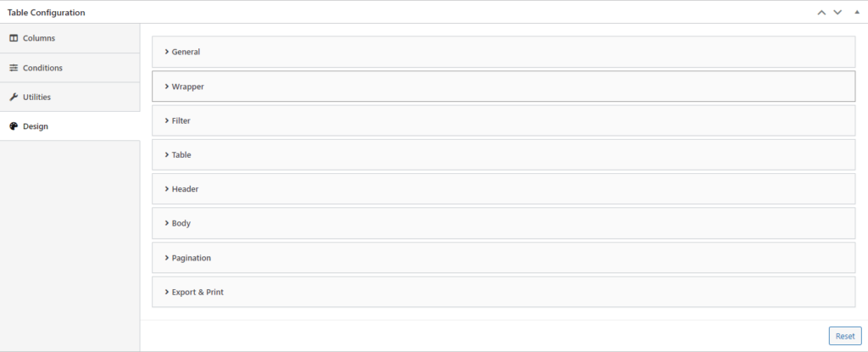Expand the Export & Print section
Screen dimensions: 868x352
(197, 292)
